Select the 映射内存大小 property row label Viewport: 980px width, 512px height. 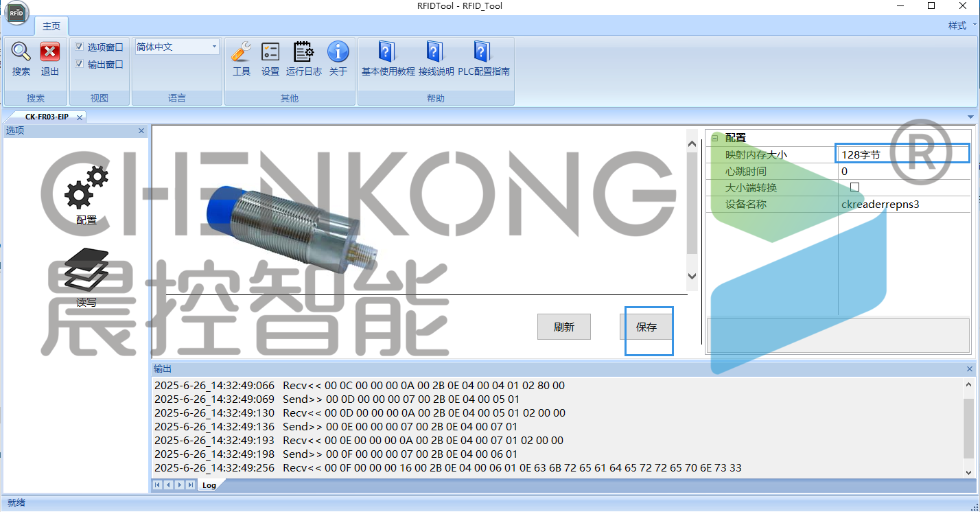coord(756,154)
